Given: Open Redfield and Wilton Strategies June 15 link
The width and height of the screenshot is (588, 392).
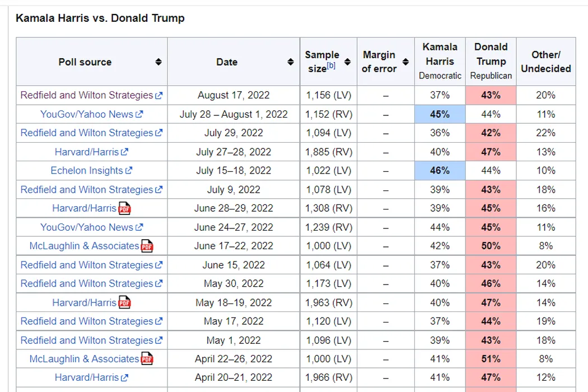Looking at the screenshot, I should (87, 265).
